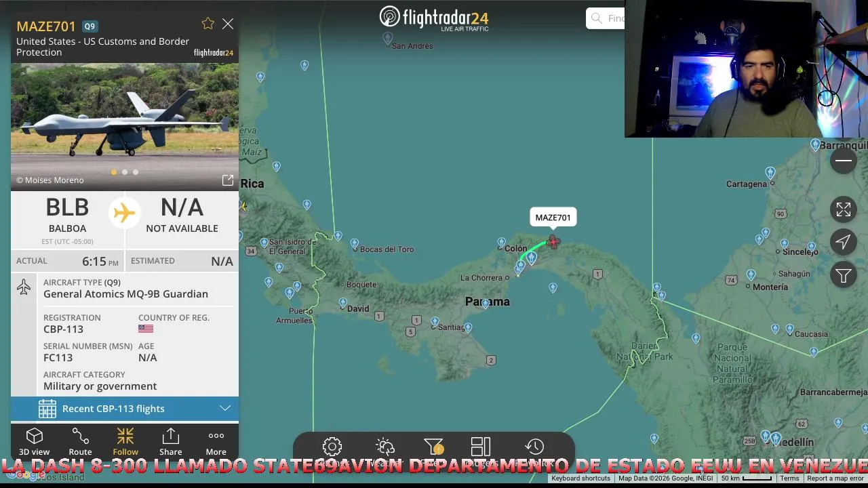Open Weather layers in bottom toolbar
The image size is (868, 488).
coord(385,447)
